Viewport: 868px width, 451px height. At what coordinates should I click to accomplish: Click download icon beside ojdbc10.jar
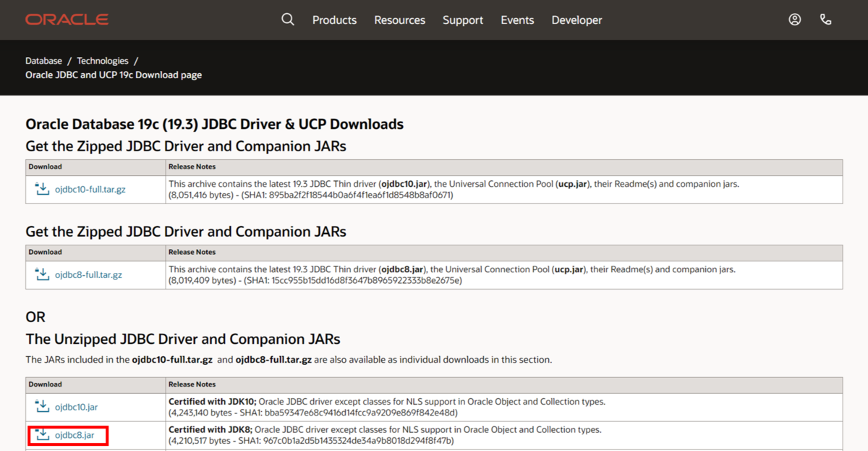[x=41, y=407]
